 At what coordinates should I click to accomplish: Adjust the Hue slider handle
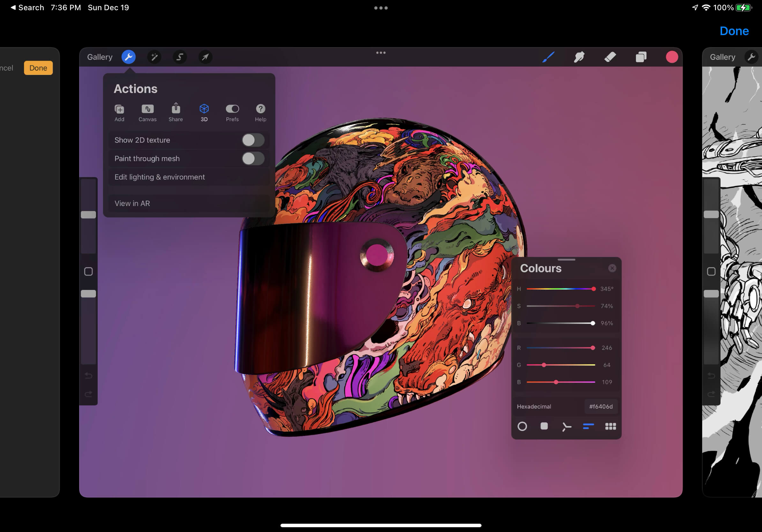point(594,289)
